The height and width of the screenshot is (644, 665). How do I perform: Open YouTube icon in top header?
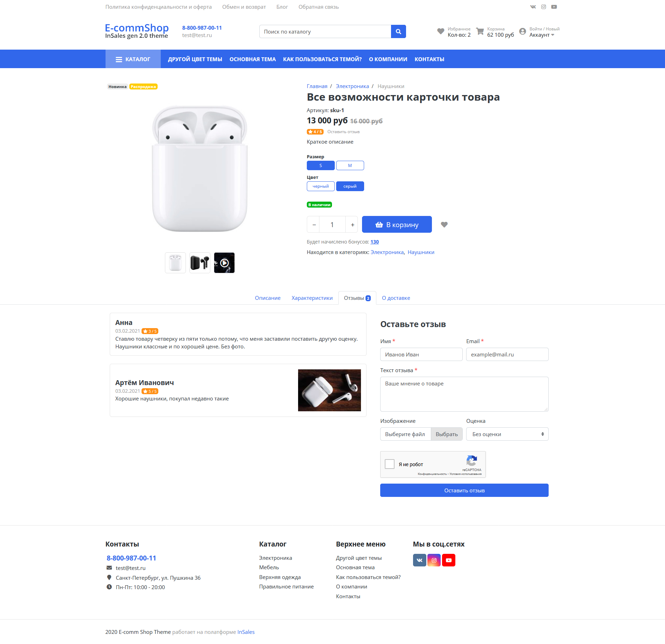(x=554, y=7)
